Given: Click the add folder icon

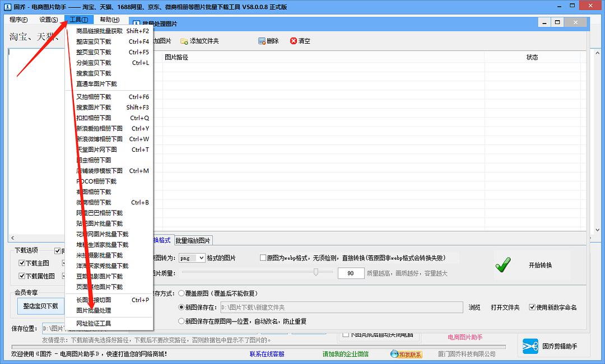Looking at the screenshot, I should [184, 41].
